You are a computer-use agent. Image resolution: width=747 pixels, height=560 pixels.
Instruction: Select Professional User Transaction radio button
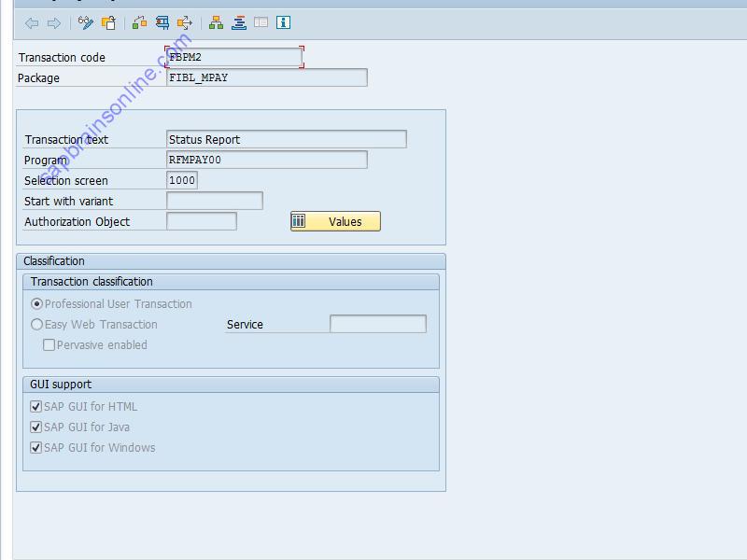[x=36, y=304]
